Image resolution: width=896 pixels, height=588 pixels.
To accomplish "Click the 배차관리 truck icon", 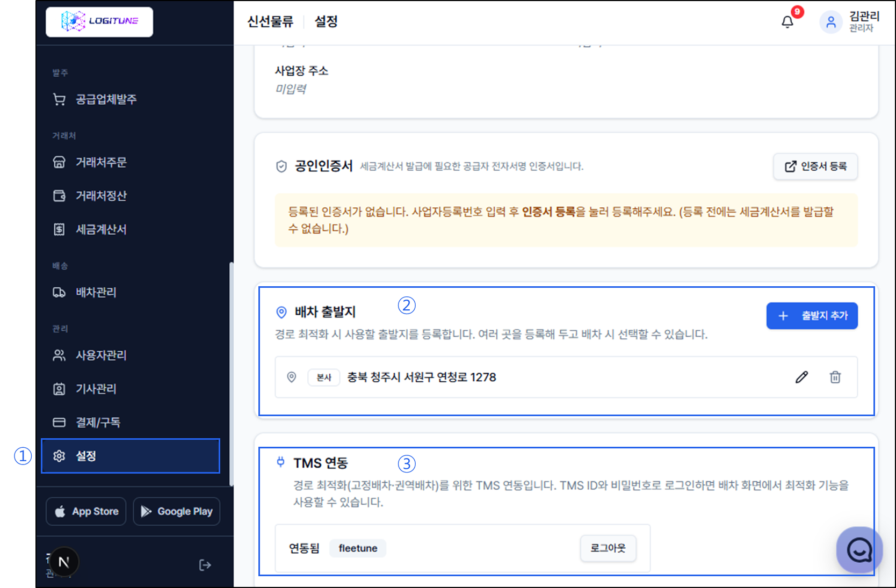I will coord(59,292).
